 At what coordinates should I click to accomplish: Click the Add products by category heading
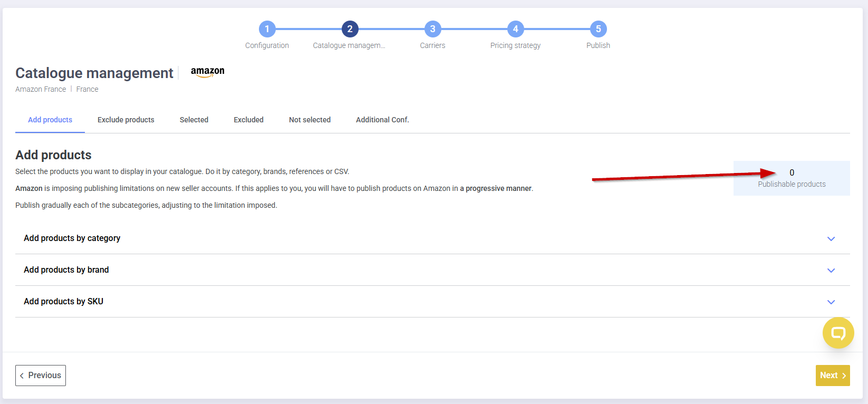click(x=72, y=238)
